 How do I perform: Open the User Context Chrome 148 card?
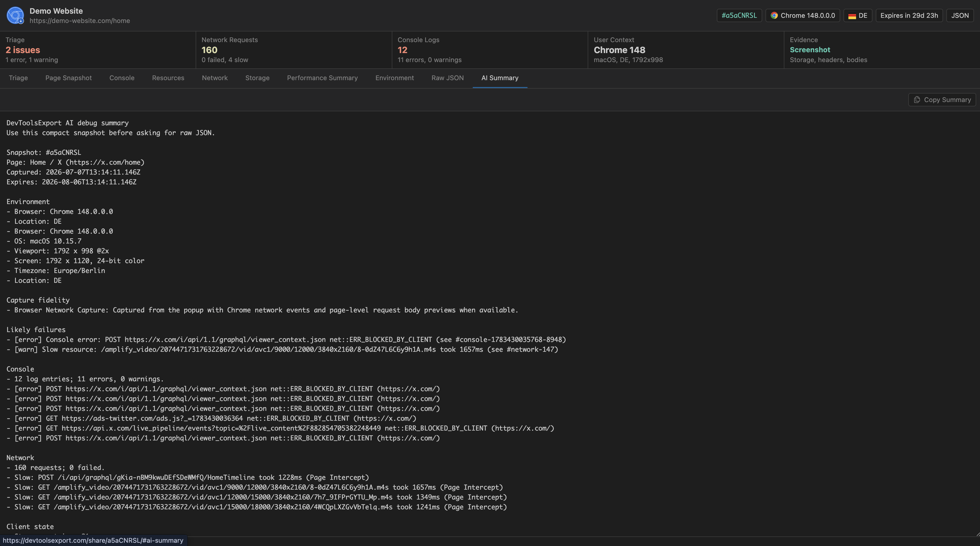[x=686, y=50]
